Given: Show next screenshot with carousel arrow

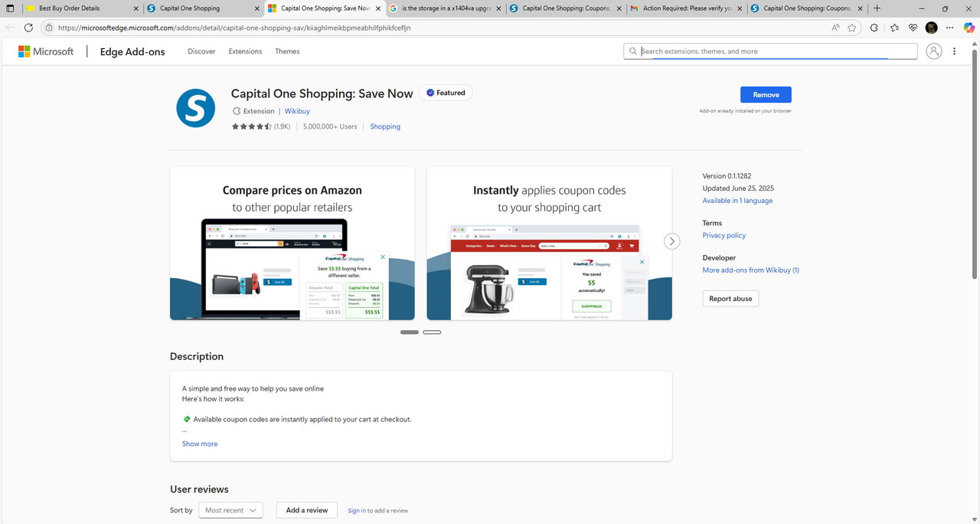Looking at the screenshot, I should 671,241.
